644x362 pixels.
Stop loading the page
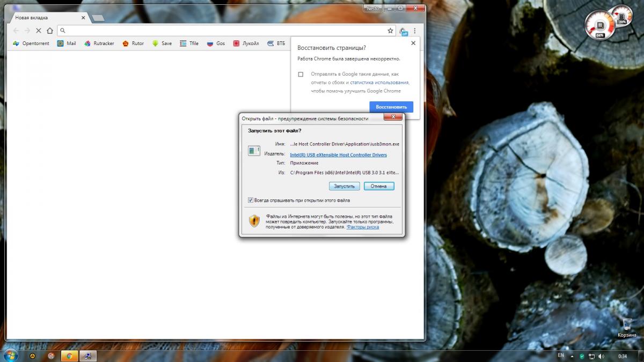coord(39,31)
